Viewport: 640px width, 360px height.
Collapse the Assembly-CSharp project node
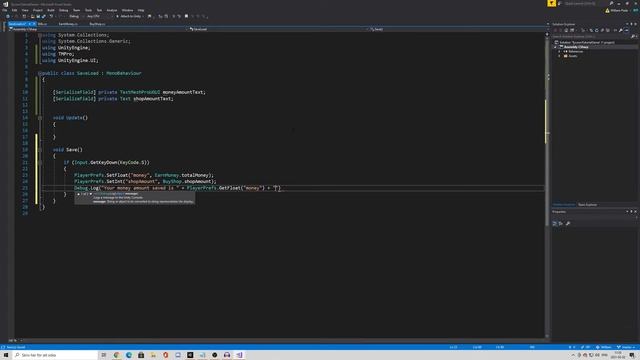point(555,47)
